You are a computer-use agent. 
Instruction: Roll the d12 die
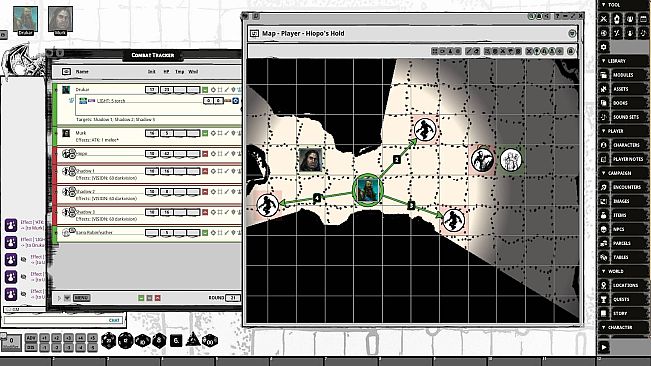click(125, 341)
